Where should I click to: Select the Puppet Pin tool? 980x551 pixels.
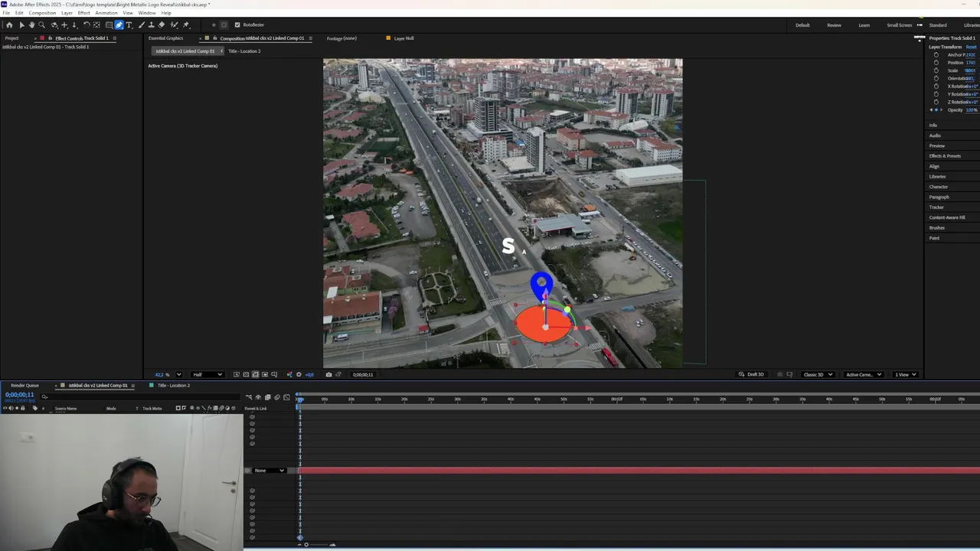[185, 25]
